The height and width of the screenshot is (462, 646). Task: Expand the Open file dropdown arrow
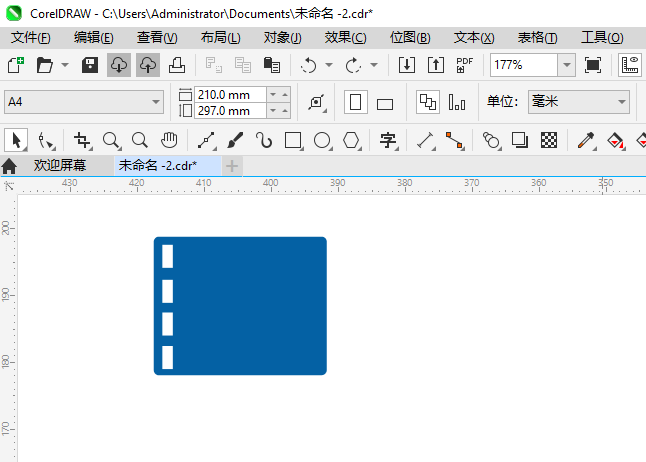click(x=65, y=65)
